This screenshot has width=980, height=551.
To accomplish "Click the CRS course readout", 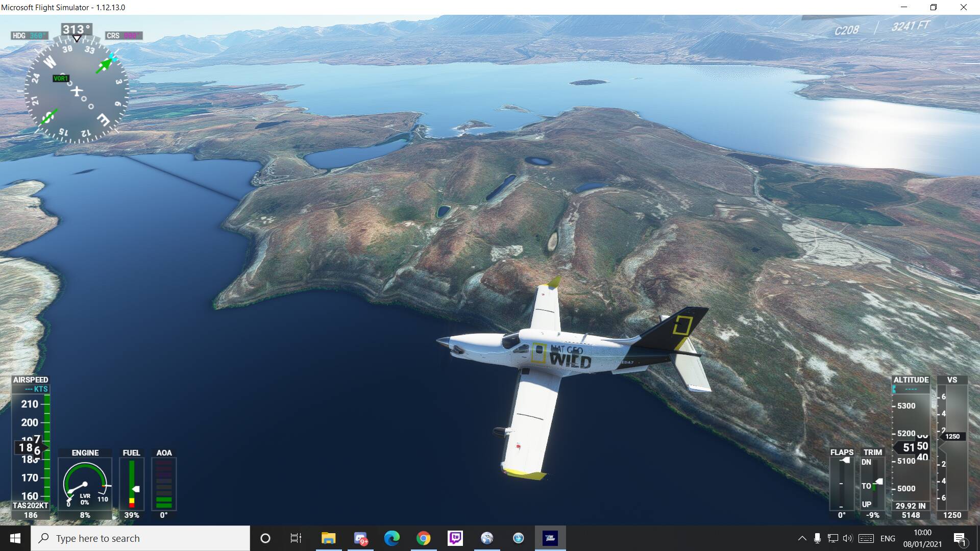I will [124, 36].
